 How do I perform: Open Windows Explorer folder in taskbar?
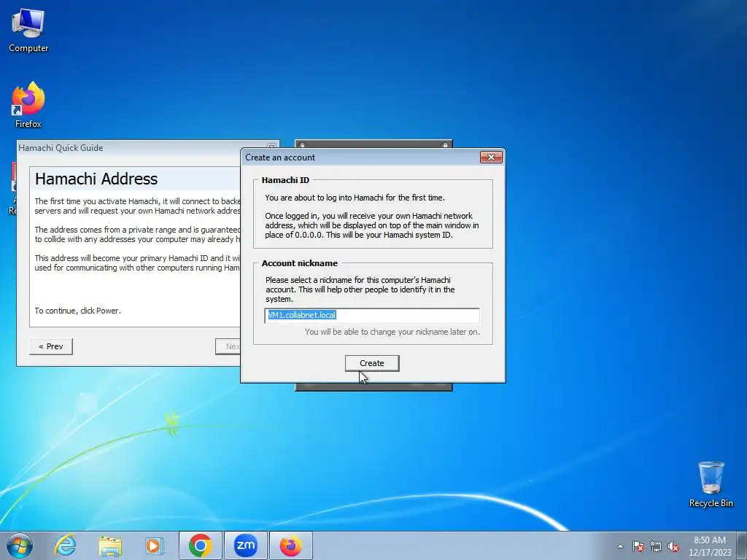(x=110, y=545)
